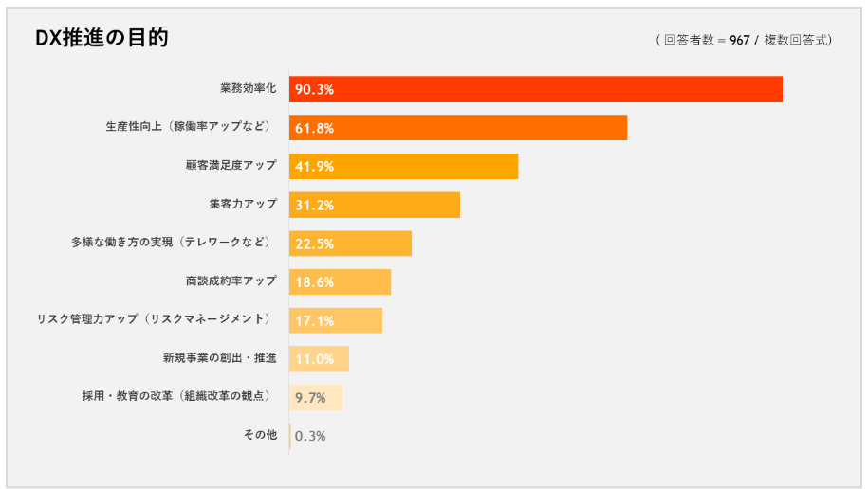Click the 集客力アップ 31.2% bar
Screen dimensions: 868x489
point(375,205)
